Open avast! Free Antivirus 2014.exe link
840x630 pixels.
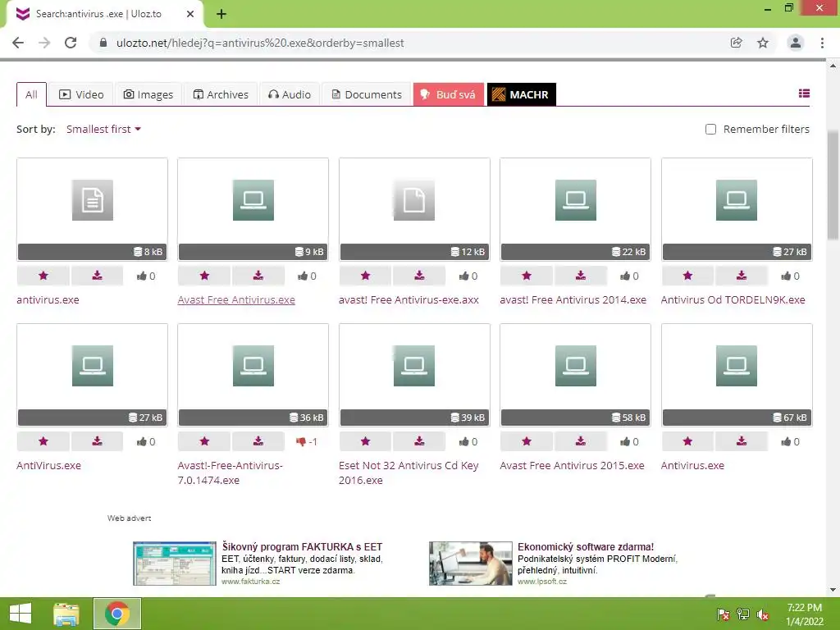pyautogui.click(x=573, y=299)
